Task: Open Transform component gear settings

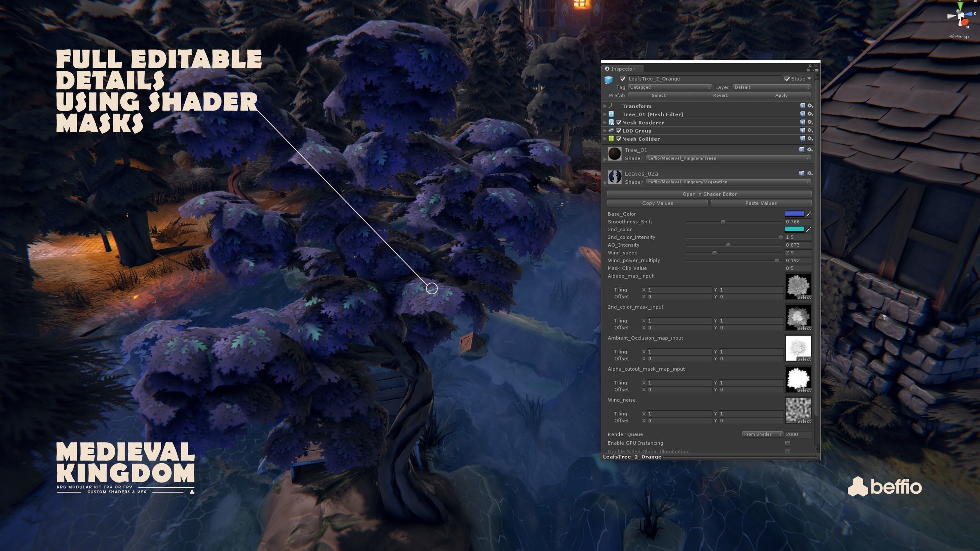Action: pyautogui.click(x=810, y=106)
